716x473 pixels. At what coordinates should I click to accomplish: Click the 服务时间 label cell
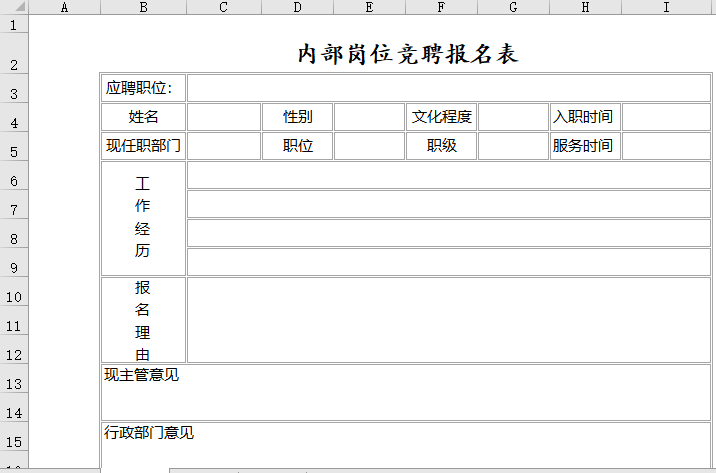click(585, 146)
